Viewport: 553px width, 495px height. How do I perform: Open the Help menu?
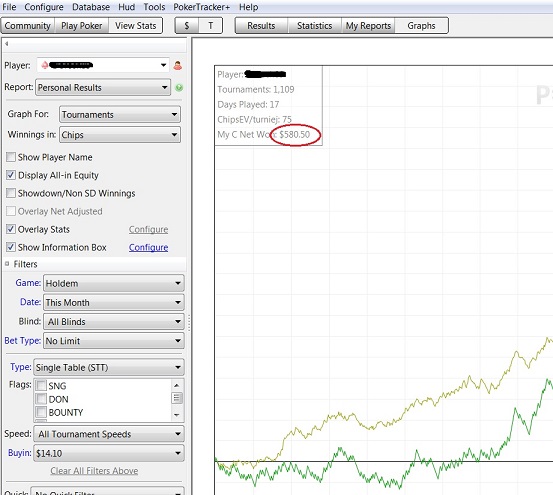(x=248, y=7)
